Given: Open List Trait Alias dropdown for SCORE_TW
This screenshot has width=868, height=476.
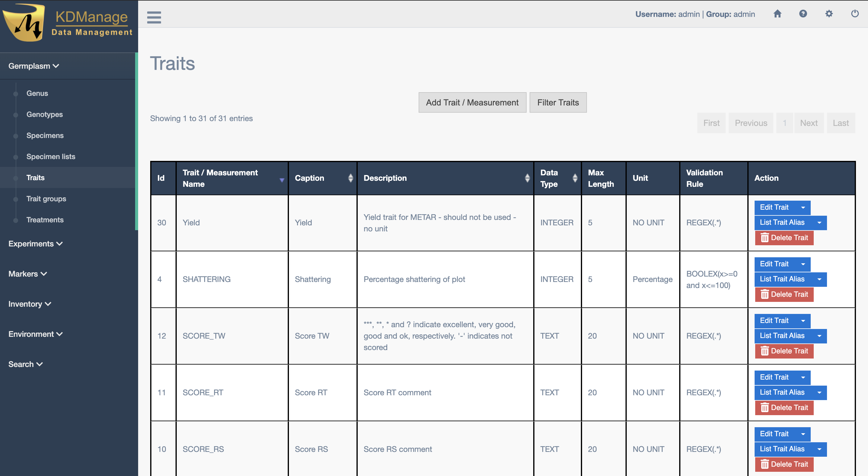Looking at the screenshot, I should pos(819,336).
